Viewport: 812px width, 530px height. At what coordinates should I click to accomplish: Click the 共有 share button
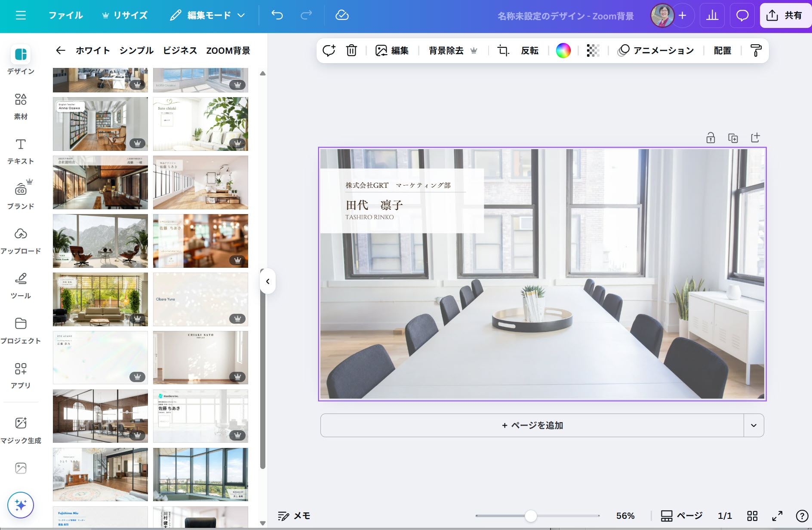click(785, 15)
